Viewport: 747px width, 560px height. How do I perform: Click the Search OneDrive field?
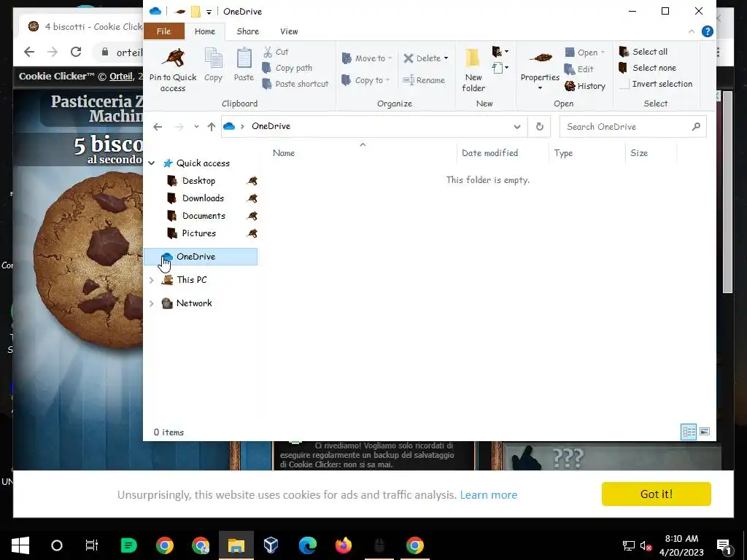click(x=632, y=127)
